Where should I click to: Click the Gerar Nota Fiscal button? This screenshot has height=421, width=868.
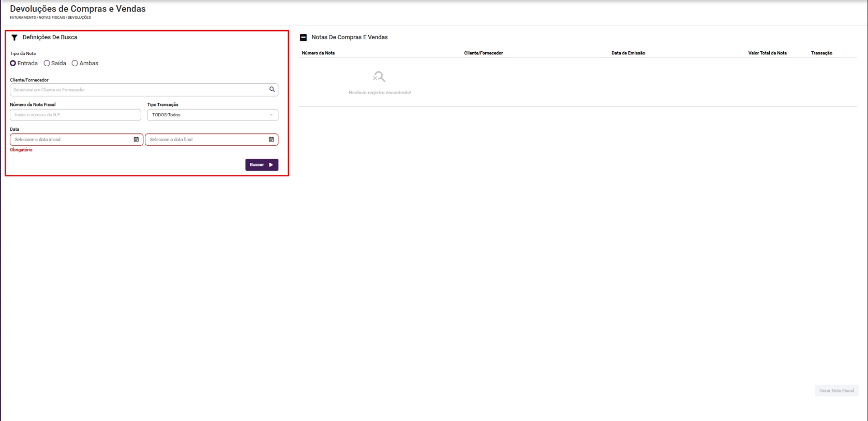click(836, 390)
